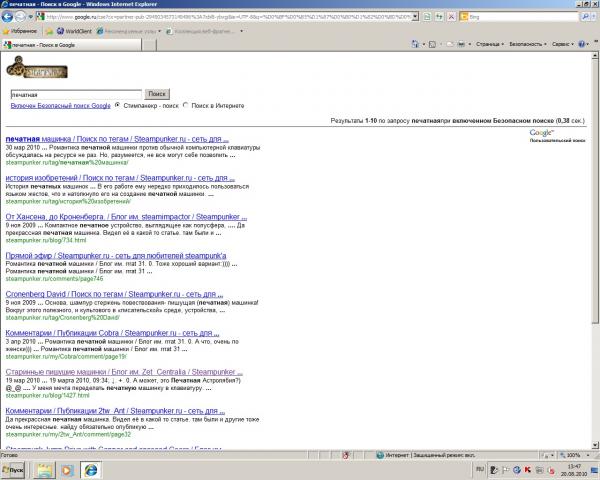The height and width of the screenshot is (480, 600).
Task: Click the Feeds icon in command bar
Action: pos(432,44)
